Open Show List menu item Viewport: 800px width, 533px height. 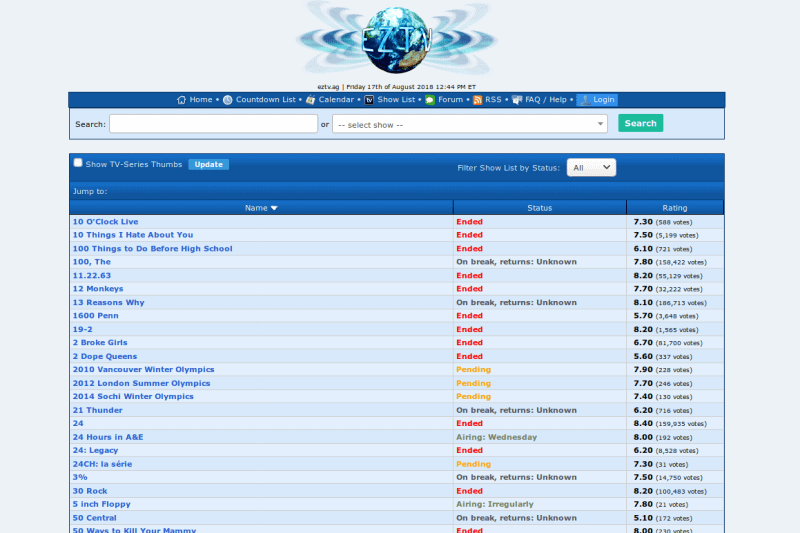(396, 100)
